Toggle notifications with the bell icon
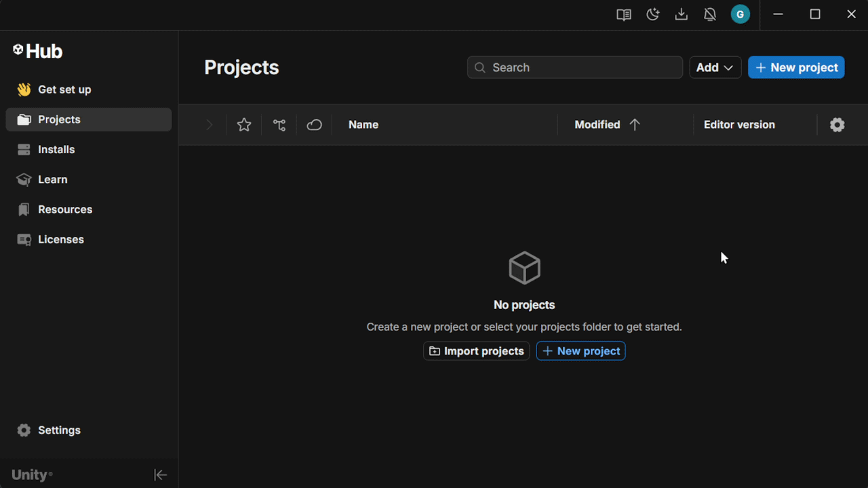The height and width of the screenshot is (488, 868). [710, 14]
